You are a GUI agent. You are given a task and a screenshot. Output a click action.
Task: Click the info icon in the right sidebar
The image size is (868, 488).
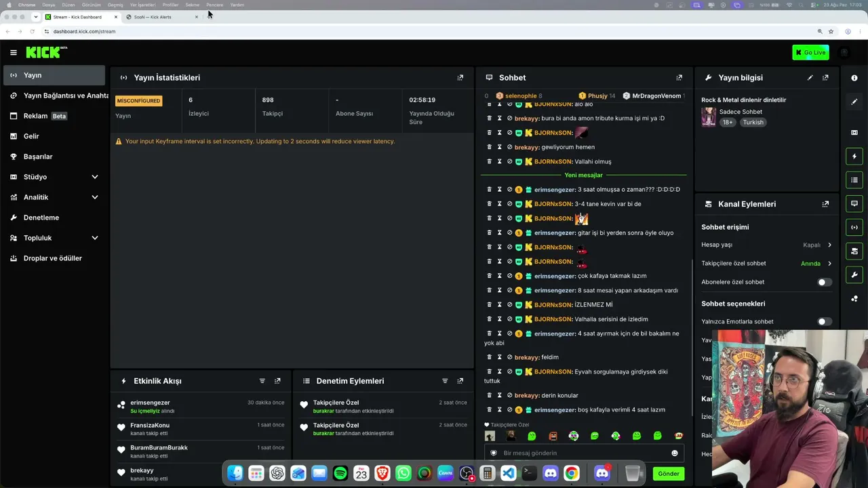[854, 78]
